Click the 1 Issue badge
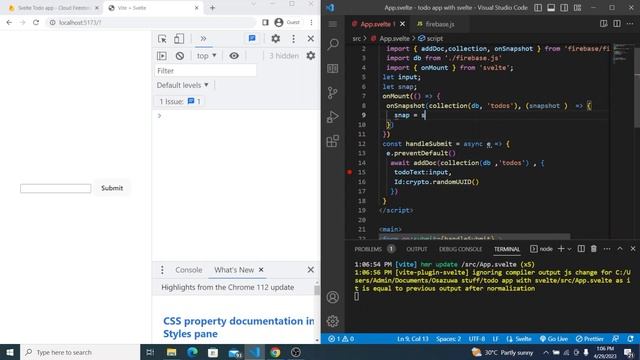640x360 pixels. tap(180, 101)
